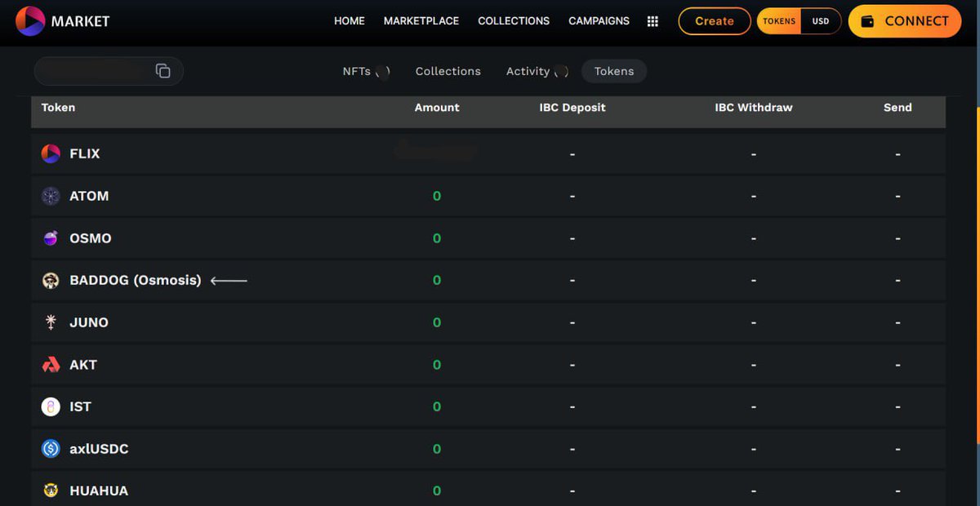
Task: Select the axlUSDC token name
Action: tap(99, 449)
